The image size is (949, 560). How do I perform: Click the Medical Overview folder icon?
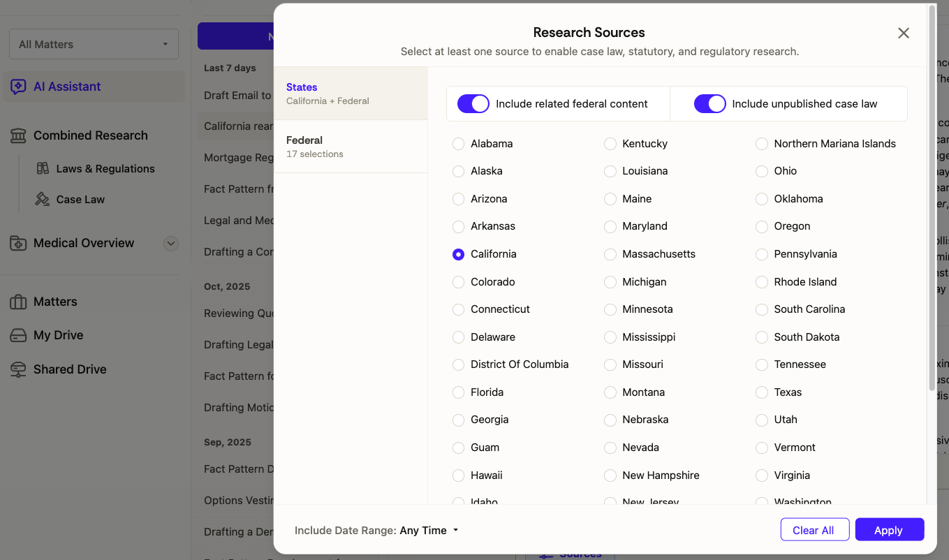tap(18, 243)
